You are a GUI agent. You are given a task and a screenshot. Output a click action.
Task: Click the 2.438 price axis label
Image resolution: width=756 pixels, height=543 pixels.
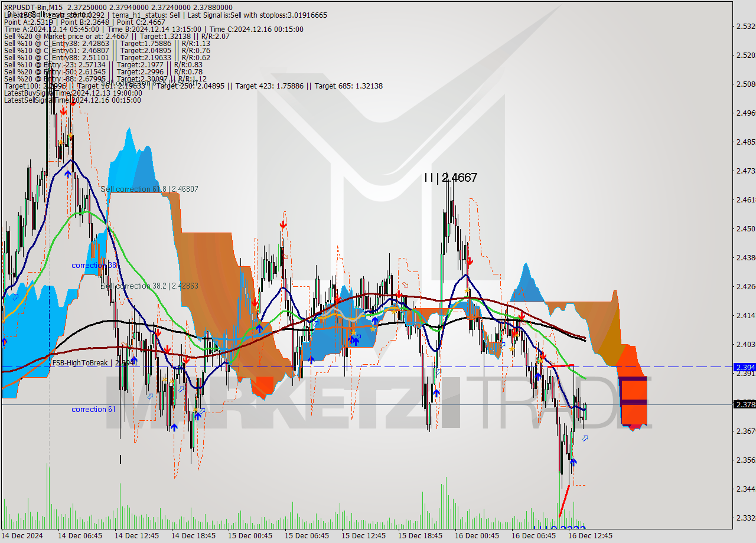(x=745, y=257)
